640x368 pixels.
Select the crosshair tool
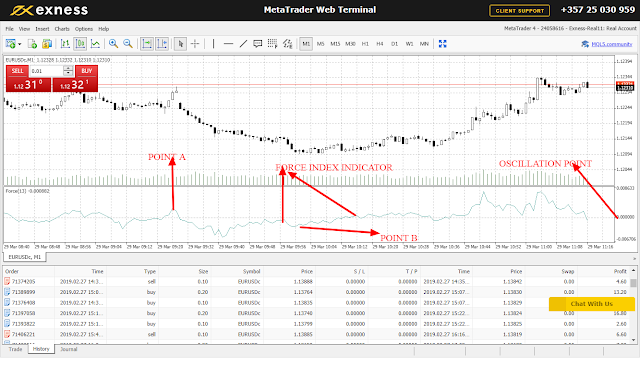[x=195, y=44]
